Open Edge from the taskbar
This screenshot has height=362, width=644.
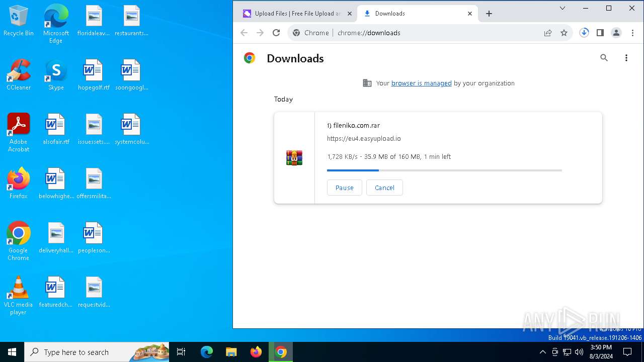[x=207, y=352]
